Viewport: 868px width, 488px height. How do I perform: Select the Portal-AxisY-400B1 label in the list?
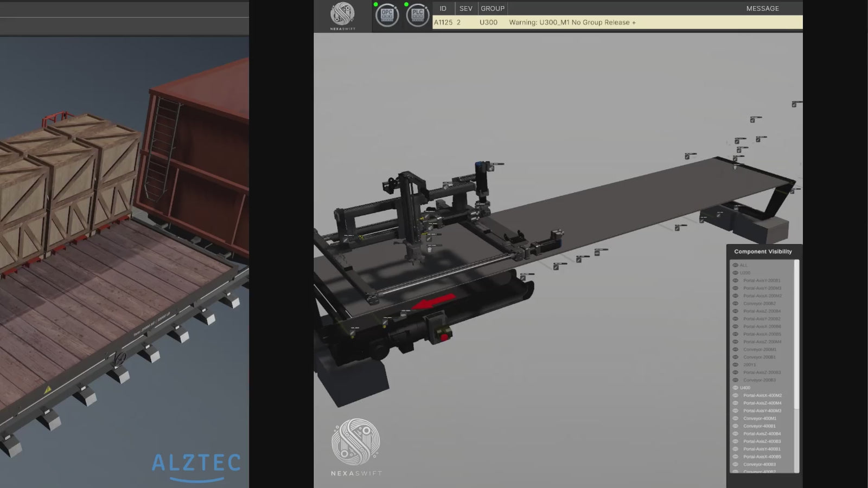click(x=762, y=449)
